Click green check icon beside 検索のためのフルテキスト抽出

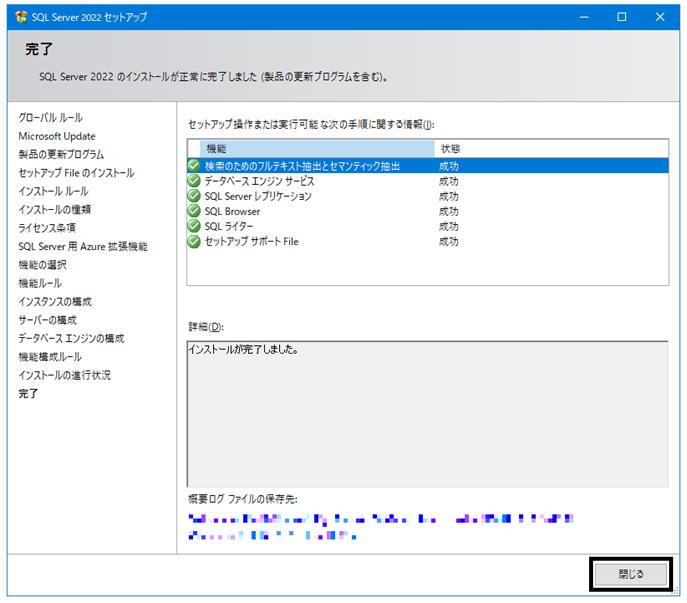pyautogui.click(x=194, y=166)
